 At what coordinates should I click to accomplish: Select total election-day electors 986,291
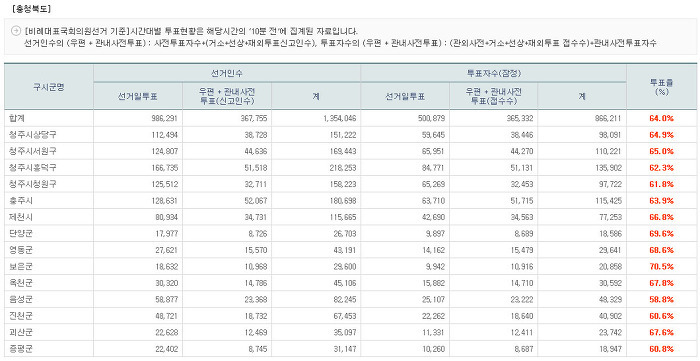click(165, 119)
